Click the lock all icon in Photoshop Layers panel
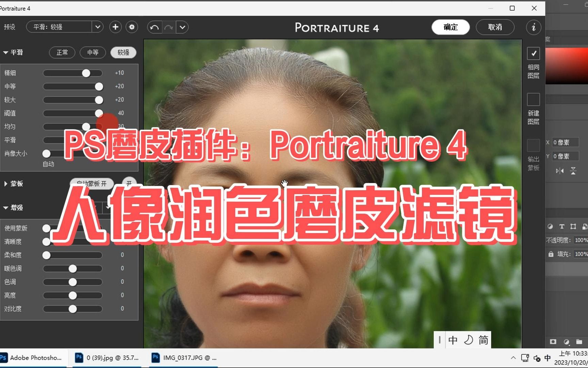The width and height of the screenshot is (588, 368). coord(551,254)
